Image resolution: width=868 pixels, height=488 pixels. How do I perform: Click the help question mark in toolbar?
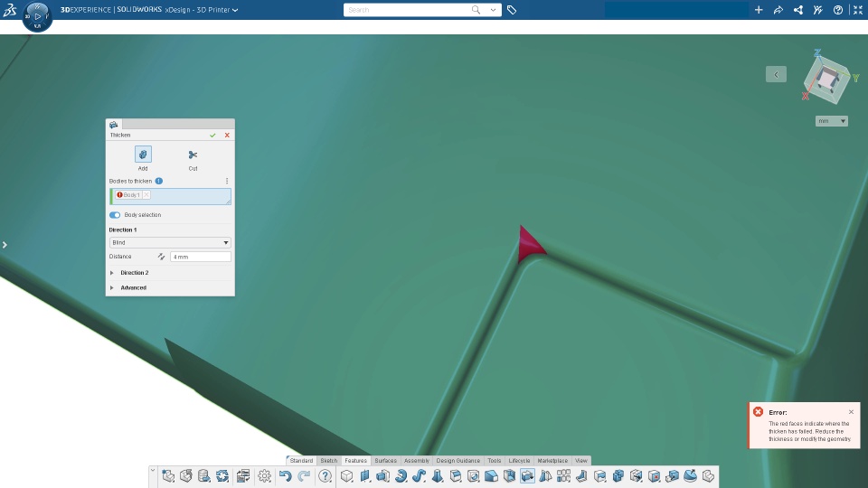click(x=325, y=476)
